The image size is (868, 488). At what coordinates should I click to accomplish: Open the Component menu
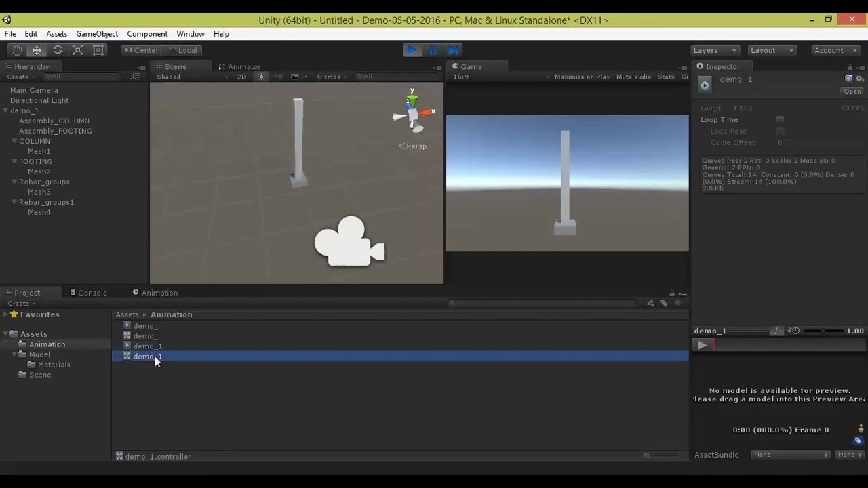[x=147, y=34]
